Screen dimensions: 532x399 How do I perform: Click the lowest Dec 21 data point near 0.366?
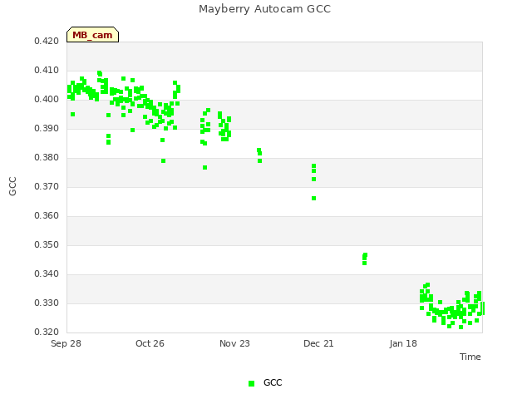pyautogui.click(x=314, y=198)
